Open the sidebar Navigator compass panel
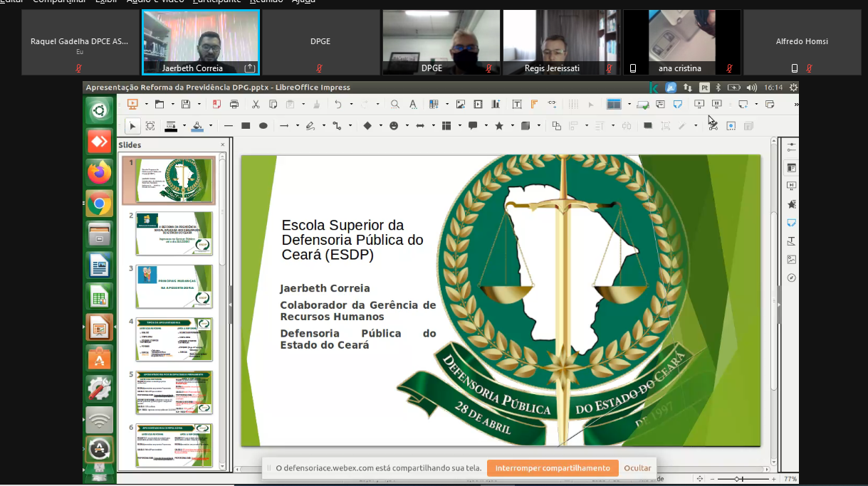 [x=791, y=278]
